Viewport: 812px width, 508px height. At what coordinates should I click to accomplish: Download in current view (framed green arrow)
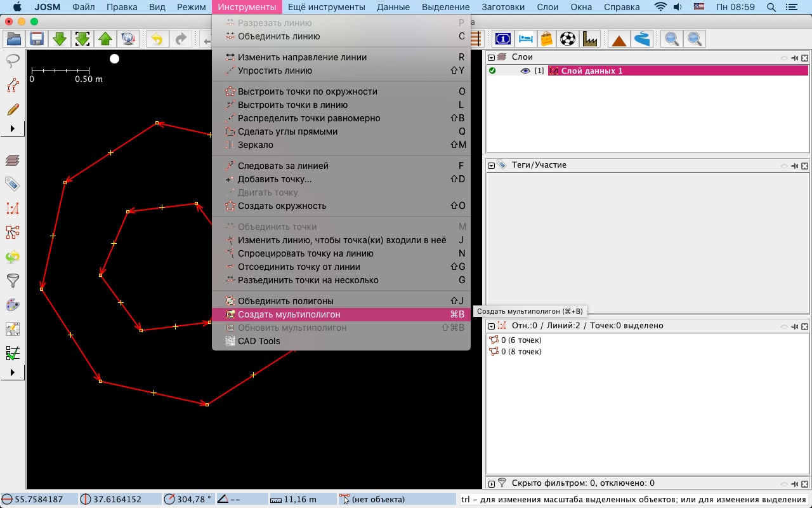[82, 39]
